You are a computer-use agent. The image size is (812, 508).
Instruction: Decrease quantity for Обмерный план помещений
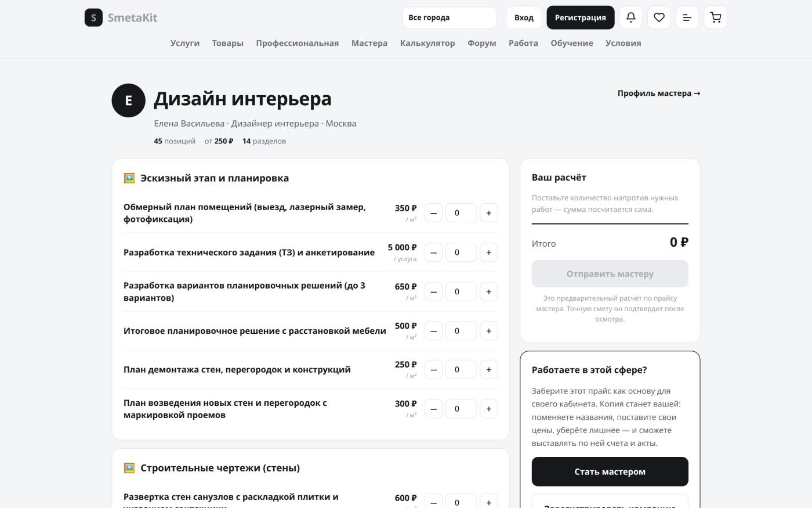[434, 213]
